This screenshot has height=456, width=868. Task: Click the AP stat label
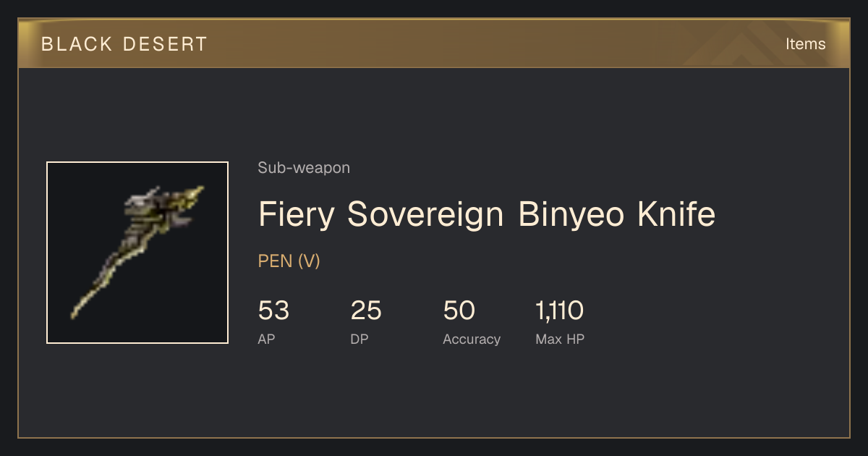point(267,339)
